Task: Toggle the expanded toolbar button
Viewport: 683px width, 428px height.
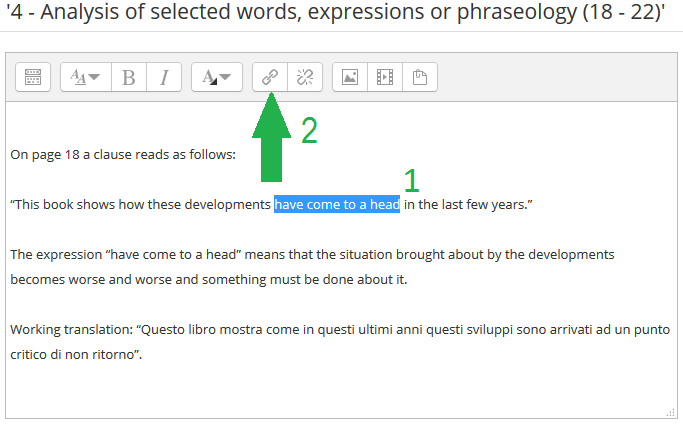Action: click(33, 77)
